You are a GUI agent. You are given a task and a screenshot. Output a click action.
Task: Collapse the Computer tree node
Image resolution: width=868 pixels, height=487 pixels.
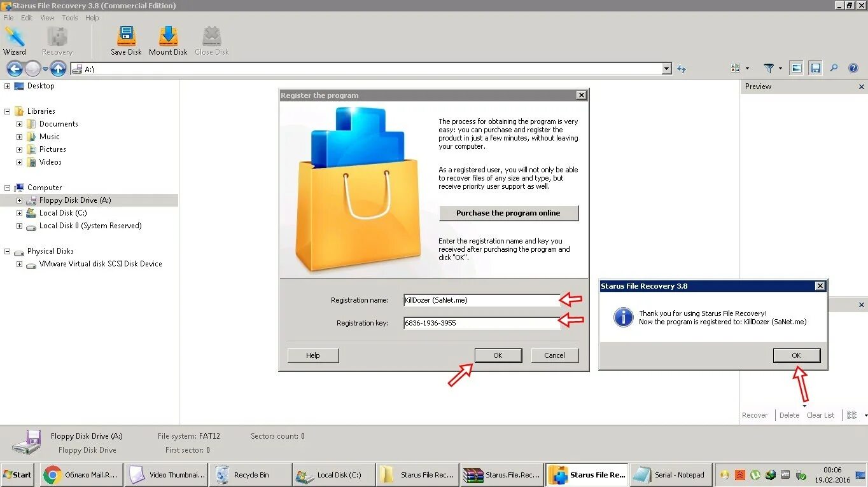tap(7, 188)
